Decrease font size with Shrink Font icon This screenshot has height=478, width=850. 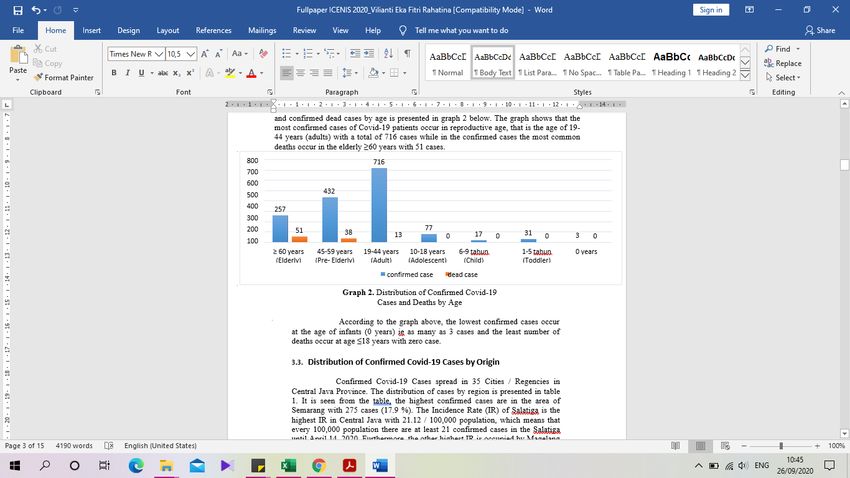point(218,54)
